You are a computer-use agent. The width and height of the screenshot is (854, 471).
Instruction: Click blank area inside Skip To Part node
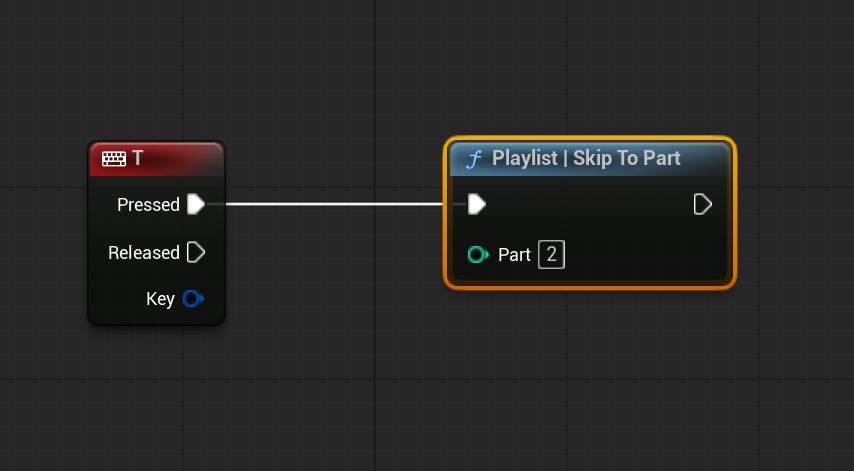click(640, 250)
